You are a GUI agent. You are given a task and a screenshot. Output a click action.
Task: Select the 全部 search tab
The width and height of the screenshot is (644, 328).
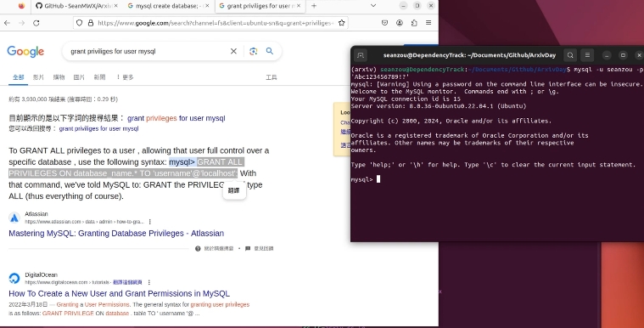18,77
